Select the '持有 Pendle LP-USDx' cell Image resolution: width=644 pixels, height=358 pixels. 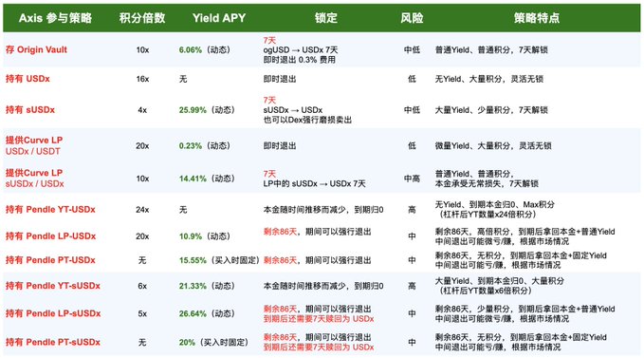click(50, 236)
